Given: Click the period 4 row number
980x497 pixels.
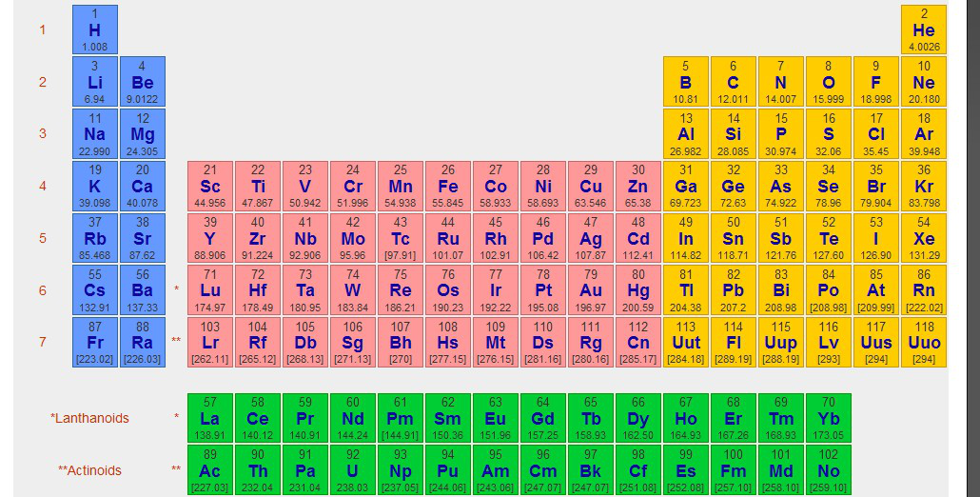Looking at the screenshot, I should pos(43,186).
